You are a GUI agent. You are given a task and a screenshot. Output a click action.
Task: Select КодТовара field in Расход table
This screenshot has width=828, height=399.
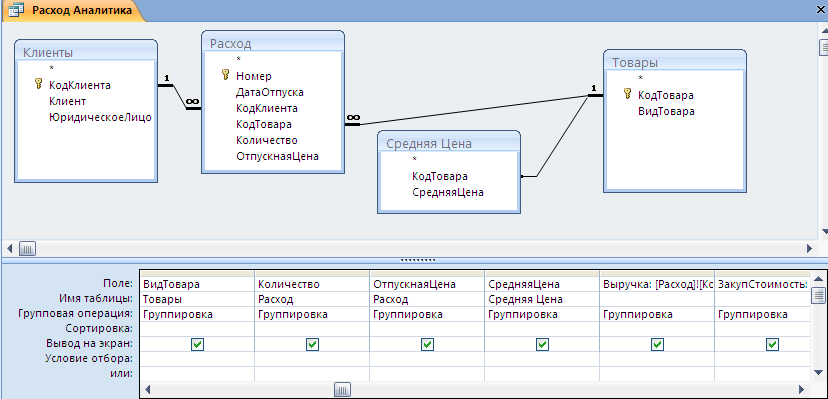click(264, 124)
